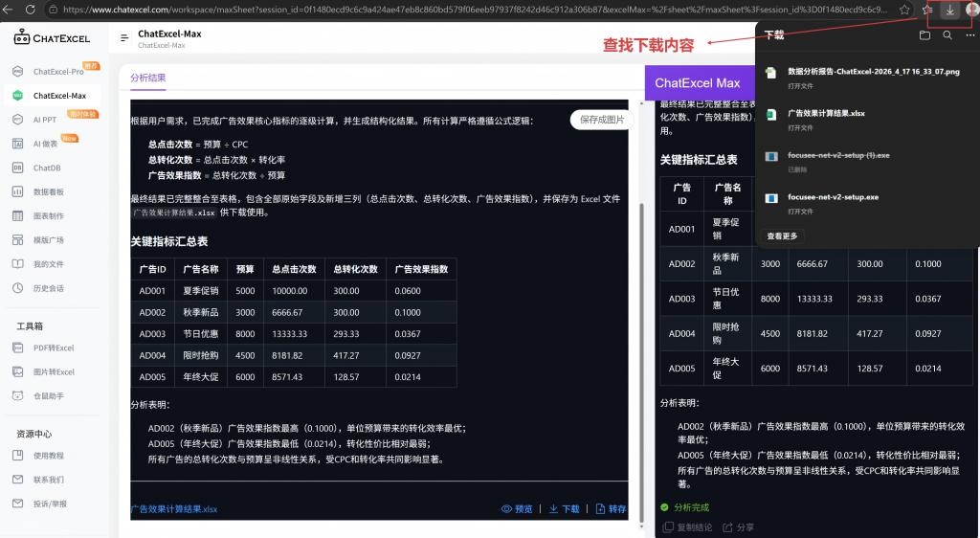The height and width of the screenshot is (538, 980).
Task: Click 预览 to preview the xlsx file
Action: [517, 509]
